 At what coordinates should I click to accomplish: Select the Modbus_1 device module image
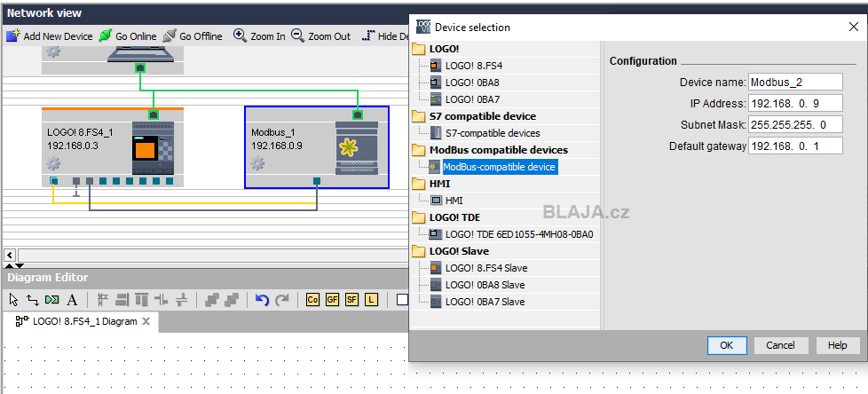pyautogui.click(x=357, y=147)
